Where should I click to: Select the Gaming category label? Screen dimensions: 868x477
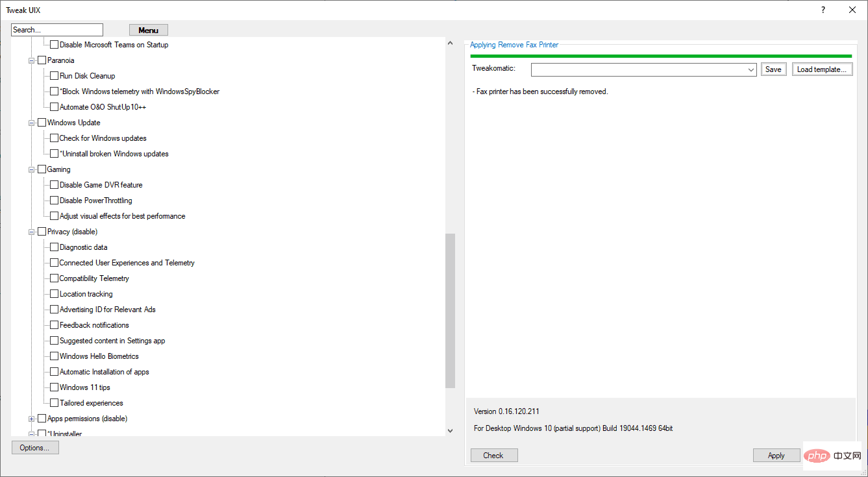coord(58,169)
